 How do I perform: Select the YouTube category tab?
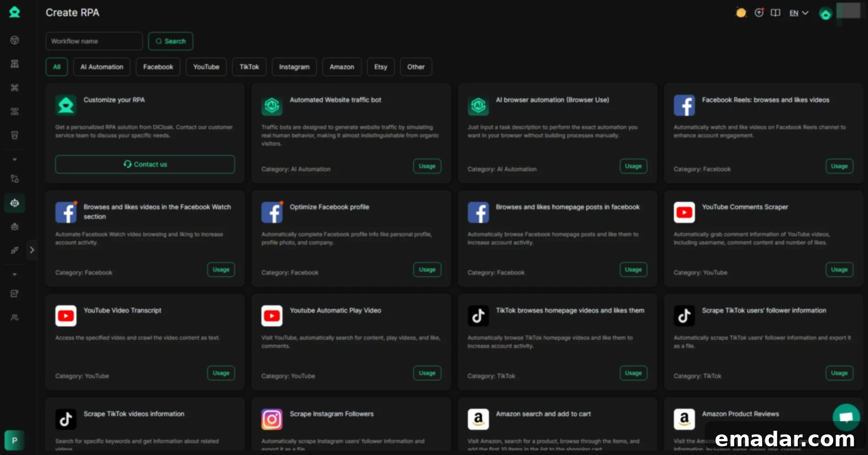(x=206, y=67)
